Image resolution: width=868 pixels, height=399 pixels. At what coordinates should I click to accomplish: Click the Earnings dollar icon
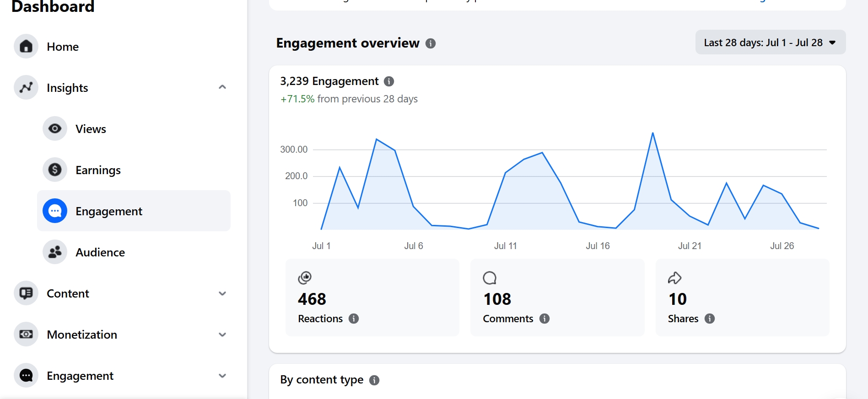click(55, 170)
